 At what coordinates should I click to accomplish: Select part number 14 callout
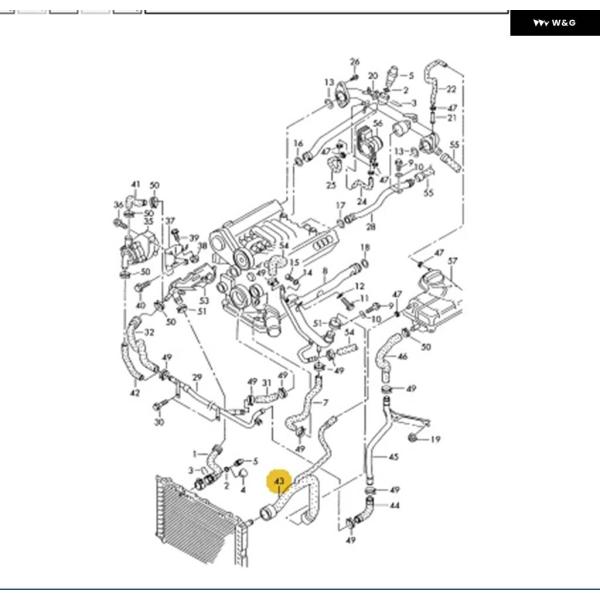(307, 272)
